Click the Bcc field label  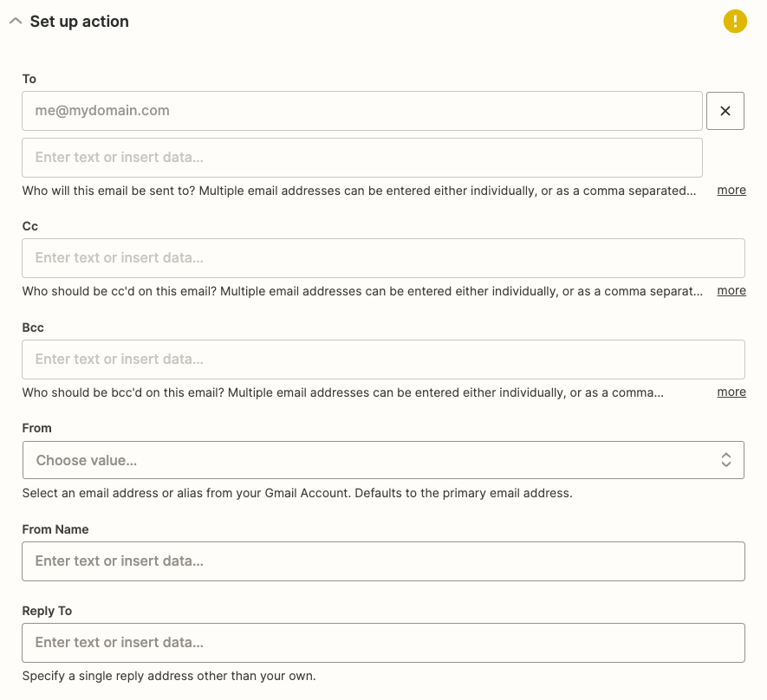(x=33, y=327)
